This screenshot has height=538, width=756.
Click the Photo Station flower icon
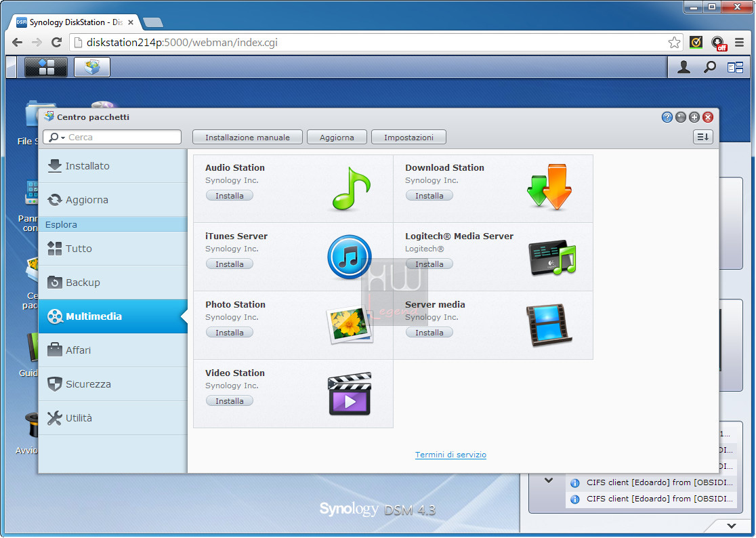350,325
